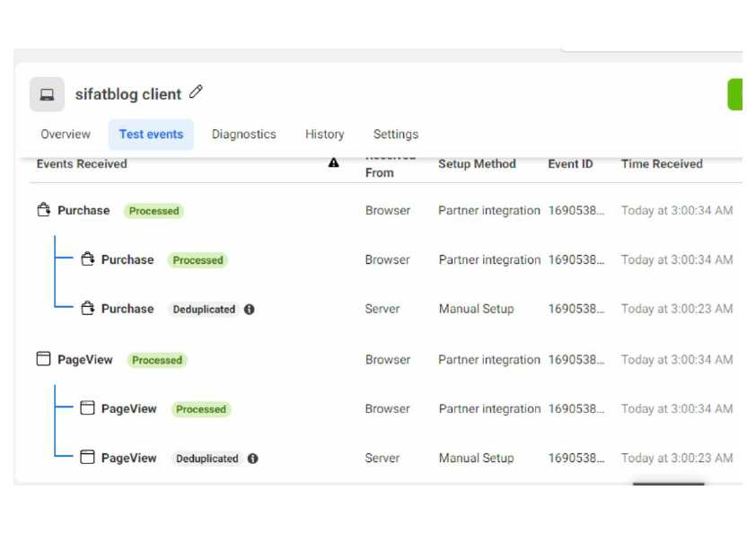Image resolution: width=756 pixels, height=534 pixels.
Task: Go to the History tab
Action: pos(324,134)
